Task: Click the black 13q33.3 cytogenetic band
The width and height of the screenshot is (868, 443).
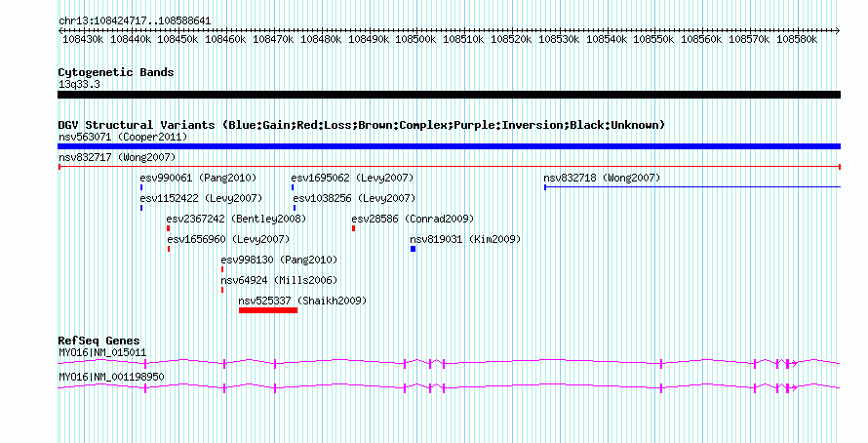Action: pos(449,95)
